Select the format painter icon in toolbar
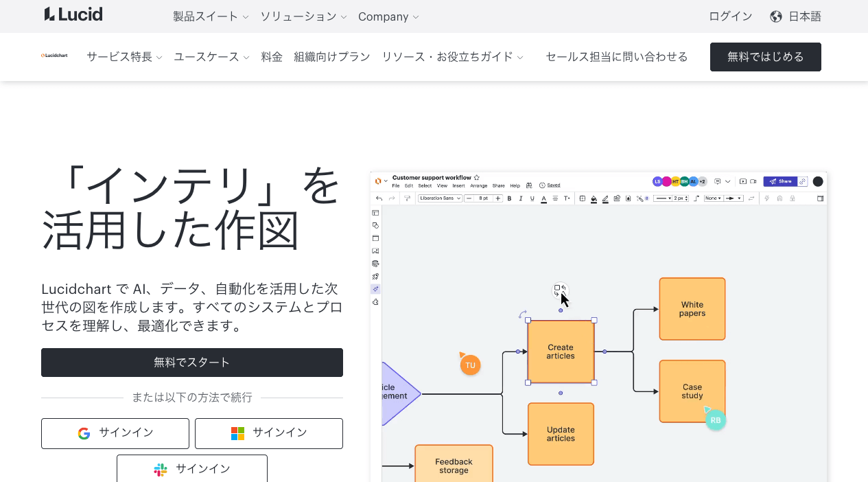The width and height of the screenshot is (868, 482). [x=407, y=198]
